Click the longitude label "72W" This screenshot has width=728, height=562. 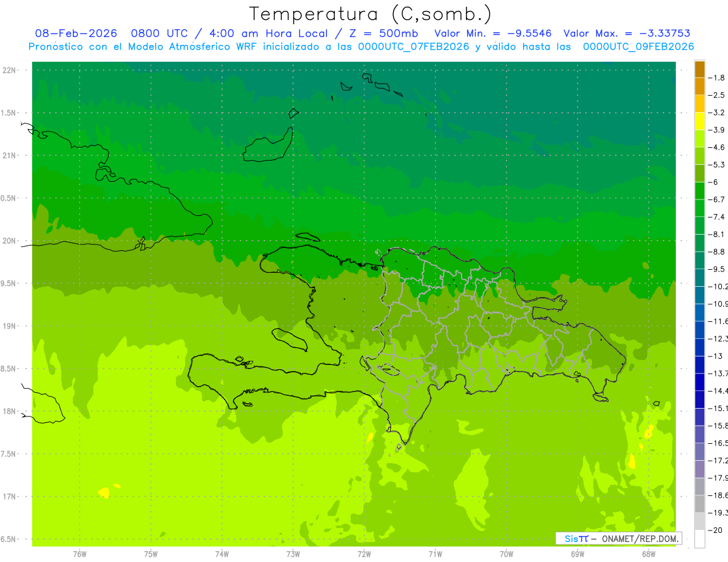(x=364, y=554)
